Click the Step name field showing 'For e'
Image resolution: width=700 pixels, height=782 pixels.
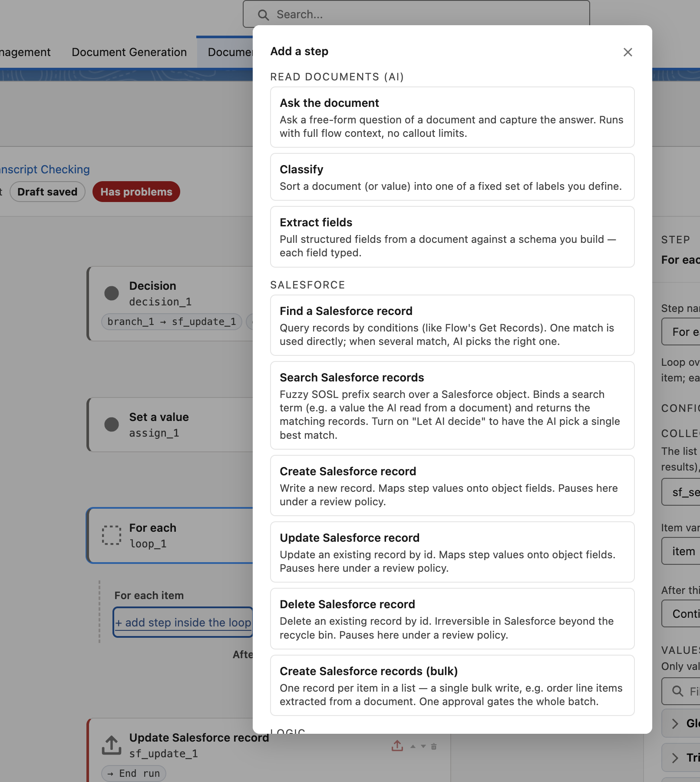click(x=681, y=332)
